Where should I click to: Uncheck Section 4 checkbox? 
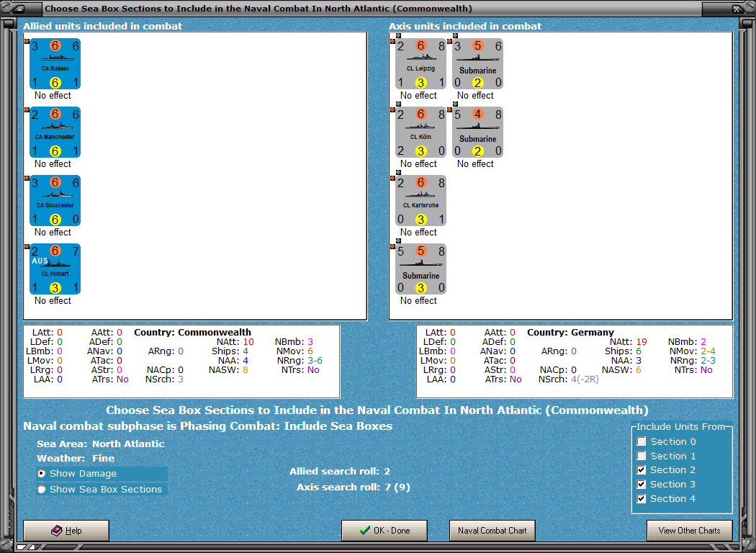pos(642,498)
